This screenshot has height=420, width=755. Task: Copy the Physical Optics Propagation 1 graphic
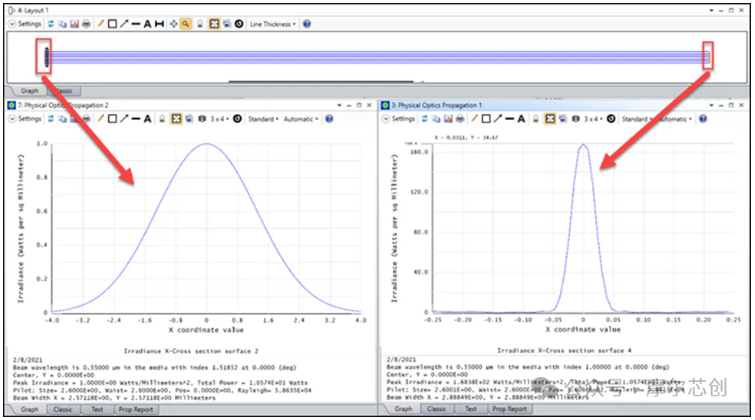[x=436, y=118]
